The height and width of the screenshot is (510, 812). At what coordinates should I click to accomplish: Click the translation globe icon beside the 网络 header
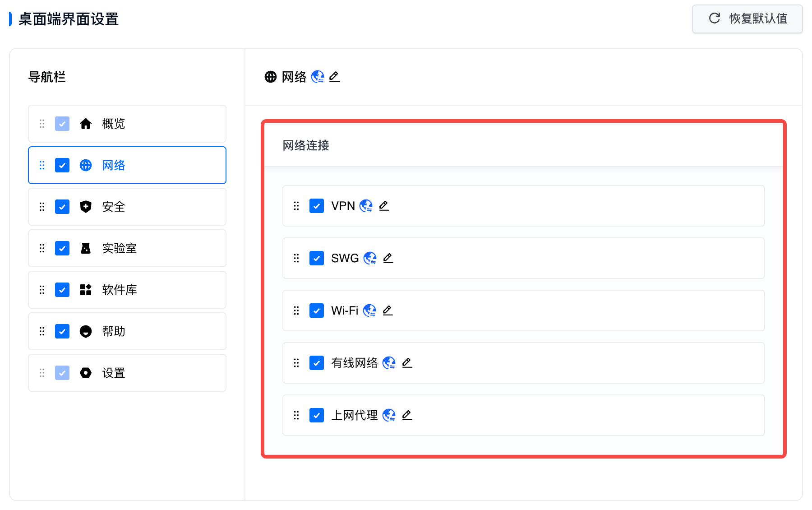tap(318, 77)
